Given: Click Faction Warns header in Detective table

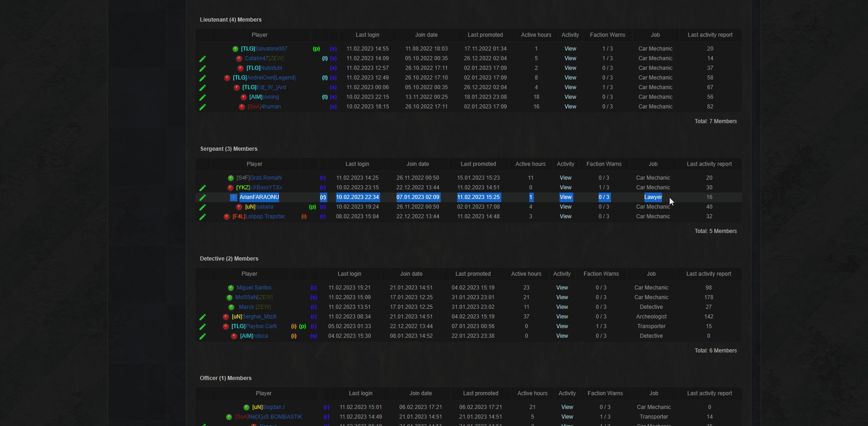Looking at the screenshot, I should 601,274.
